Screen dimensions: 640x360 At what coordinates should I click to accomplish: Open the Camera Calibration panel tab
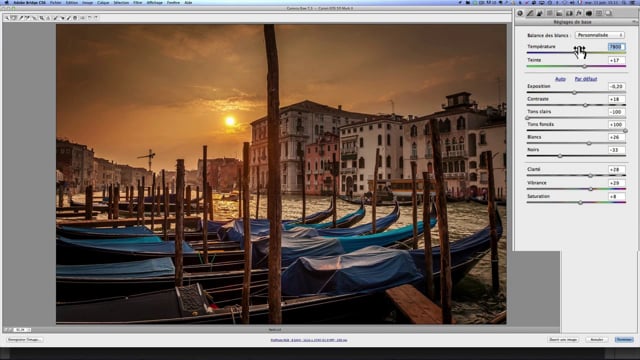point(589,13)
